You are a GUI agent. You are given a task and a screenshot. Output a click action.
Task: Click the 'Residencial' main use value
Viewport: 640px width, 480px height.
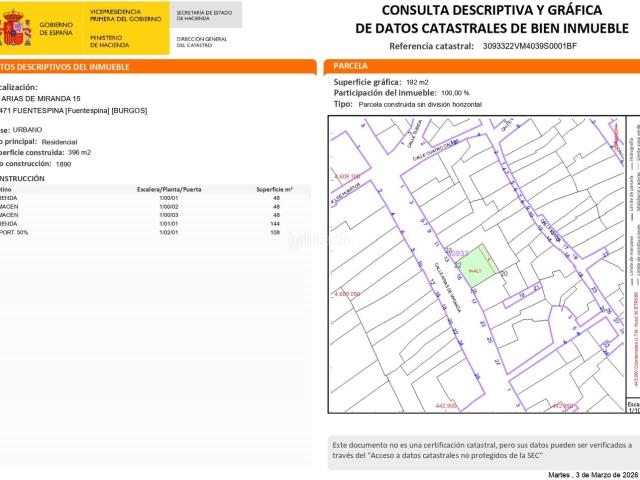(60, 142)
